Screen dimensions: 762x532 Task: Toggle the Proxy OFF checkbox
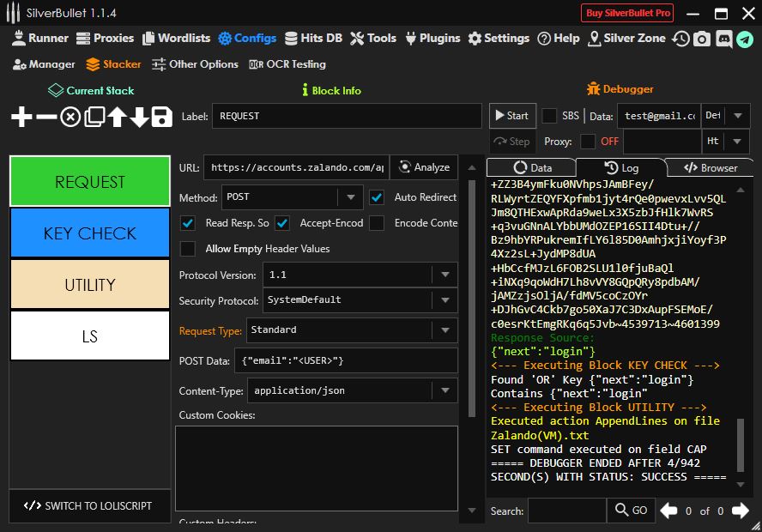point(588,142)
